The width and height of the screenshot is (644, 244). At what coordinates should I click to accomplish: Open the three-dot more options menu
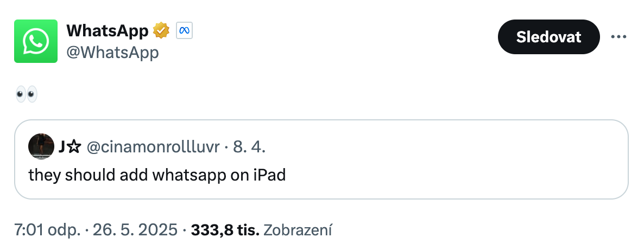point(618,37)
